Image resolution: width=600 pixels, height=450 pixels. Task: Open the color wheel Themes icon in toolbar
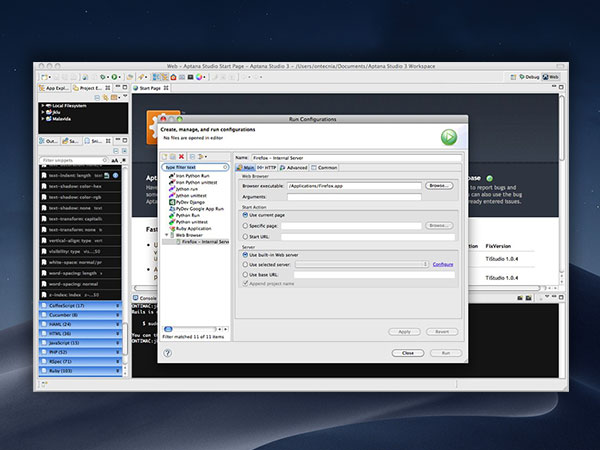click(199, 77)
